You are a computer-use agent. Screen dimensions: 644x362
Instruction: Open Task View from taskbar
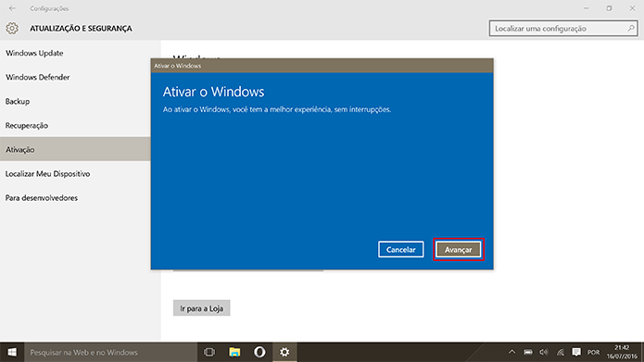209,352
